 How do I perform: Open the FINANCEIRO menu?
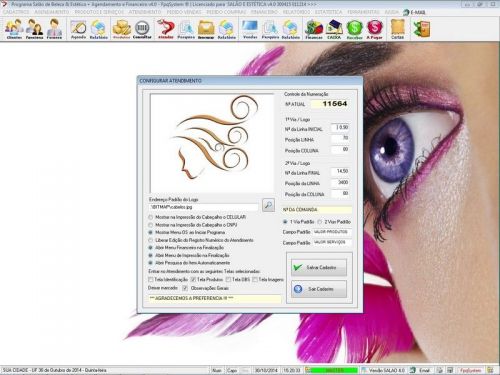(x=264, y=12)
